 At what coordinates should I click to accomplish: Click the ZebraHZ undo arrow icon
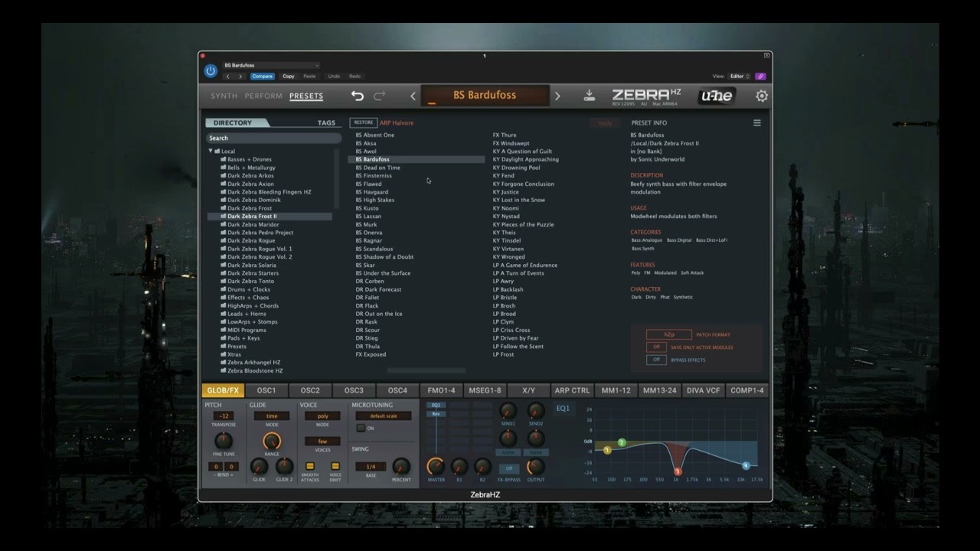(358, 96)
